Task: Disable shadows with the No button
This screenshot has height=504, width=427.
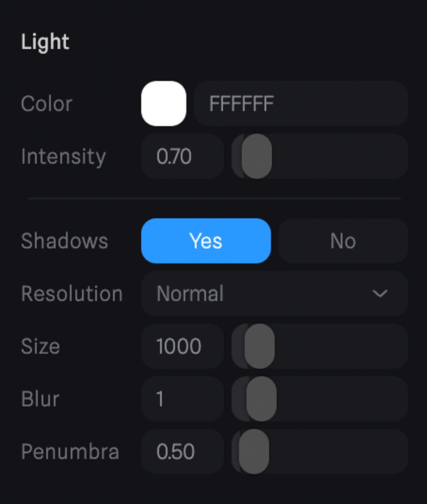Action: [343, 241]
